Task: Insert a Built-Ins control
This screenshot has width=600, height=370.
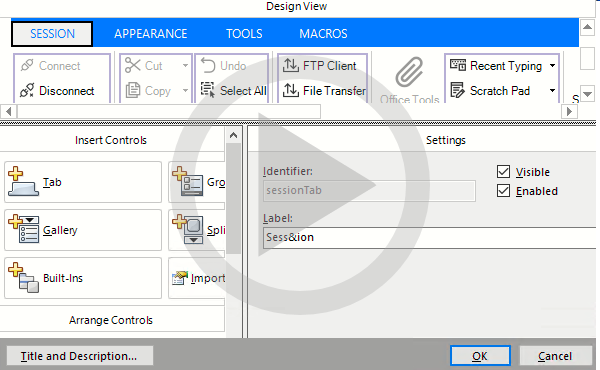Action: coord(83,278)
